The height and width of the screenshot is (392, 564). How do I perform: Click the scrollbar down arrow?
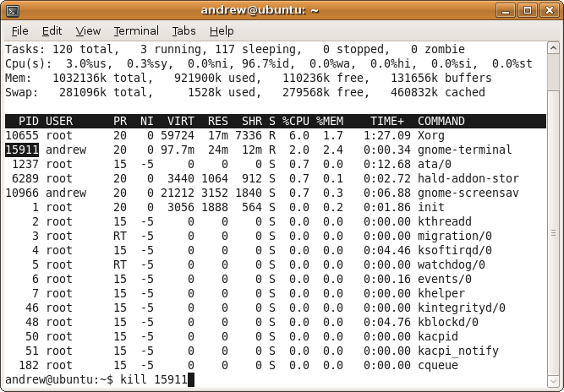553,381
